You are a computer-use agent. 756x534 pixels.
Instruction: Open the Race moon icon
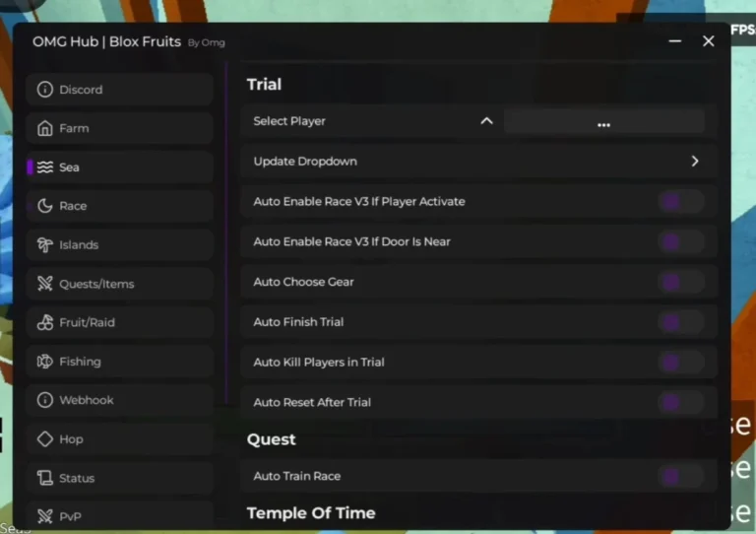(x=45, y=206)
